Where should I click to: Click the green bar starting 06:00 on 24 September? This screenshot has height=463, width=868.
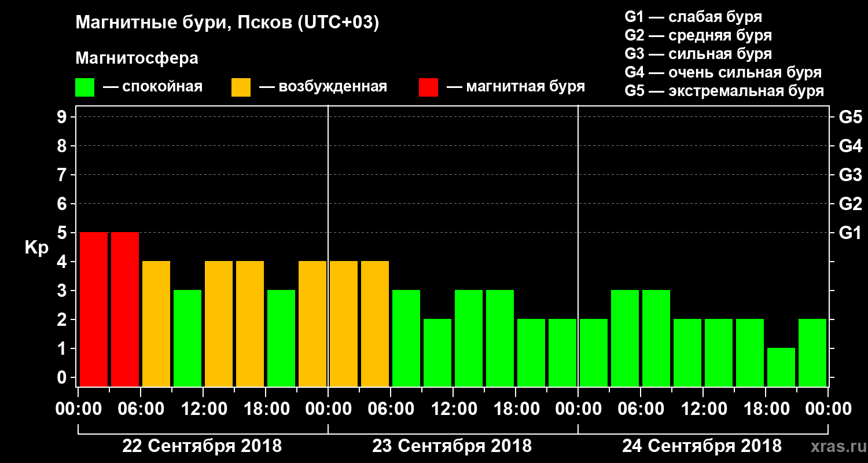coord(656,338)
